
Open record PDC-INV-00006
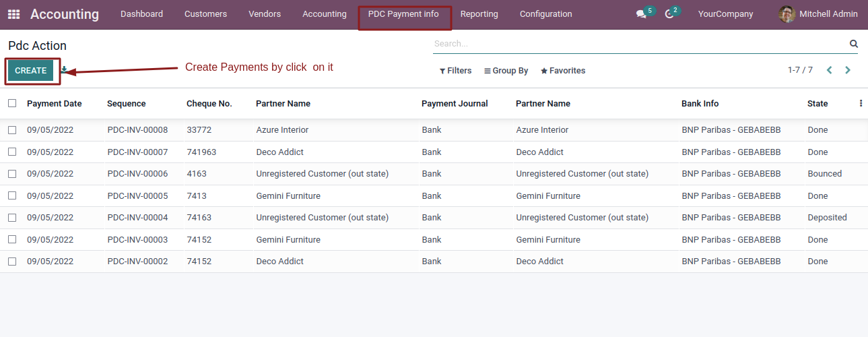coord(137,174)
